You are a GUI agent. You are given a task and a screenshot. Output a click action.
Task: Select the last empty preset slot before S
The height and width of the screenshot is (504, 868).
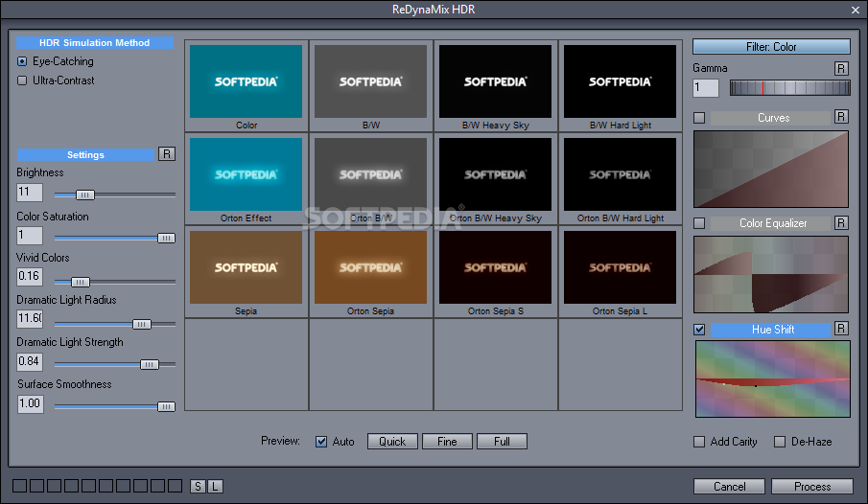pyautogui.click(x=175, y=486)
